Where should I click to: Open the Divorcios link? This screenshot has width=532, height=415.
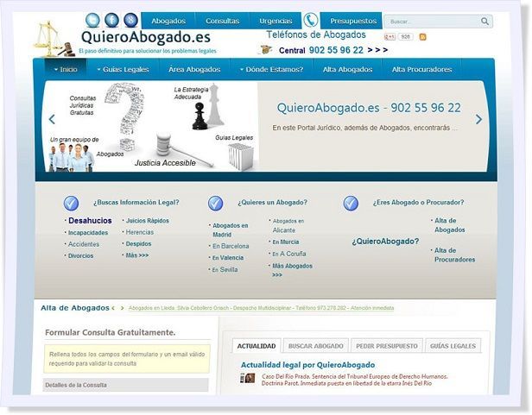pos(81,255)
